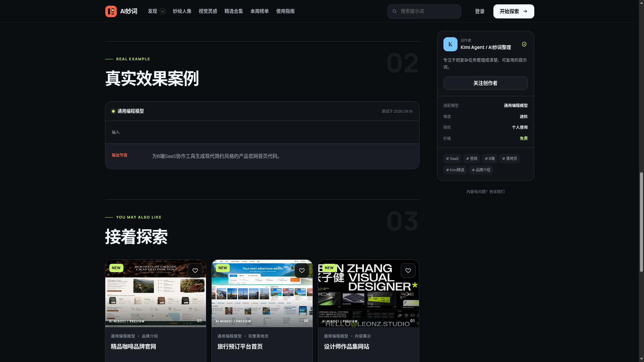Select the #SaaS tag
The width and height of the screenshot is (644, 362).
click(x=452, y=159)
